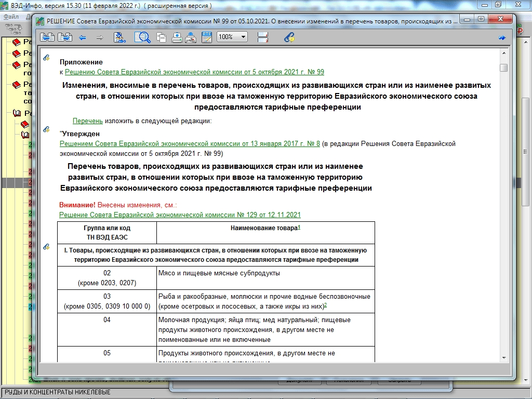Click the margin clip icon beside "Приложение"
The width and height of the screenshot is (532, 399).
click(46, 58)
